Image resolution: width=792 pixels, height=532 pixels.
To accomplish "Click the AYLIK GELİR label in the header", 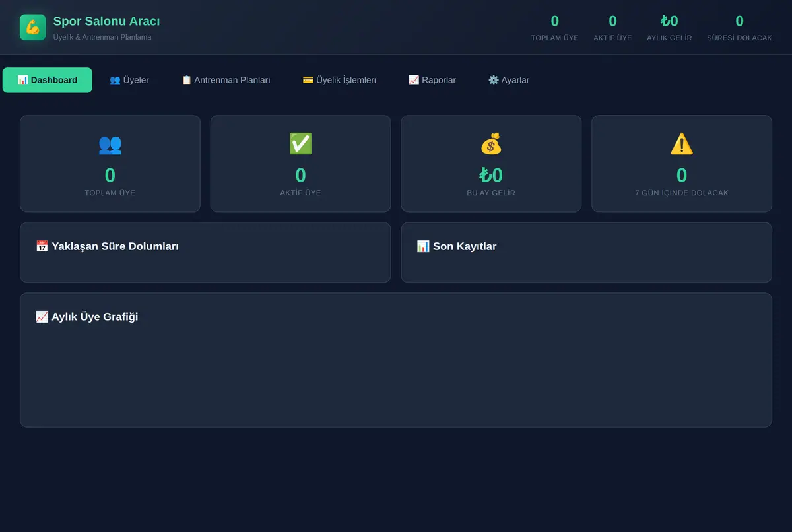I will [x=669, y=38].
